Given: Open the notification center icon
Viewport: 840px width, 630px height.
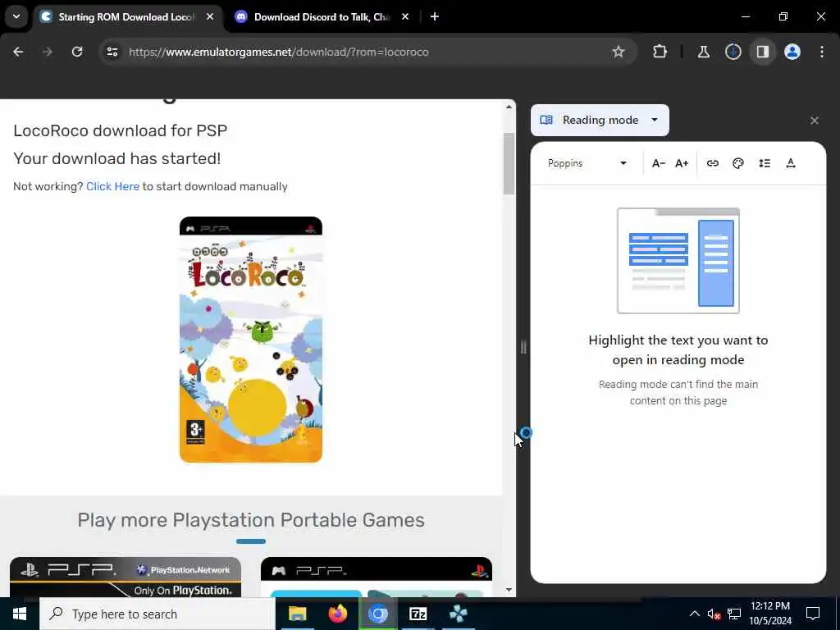Looking at the screenshot, I should [813, 614].
